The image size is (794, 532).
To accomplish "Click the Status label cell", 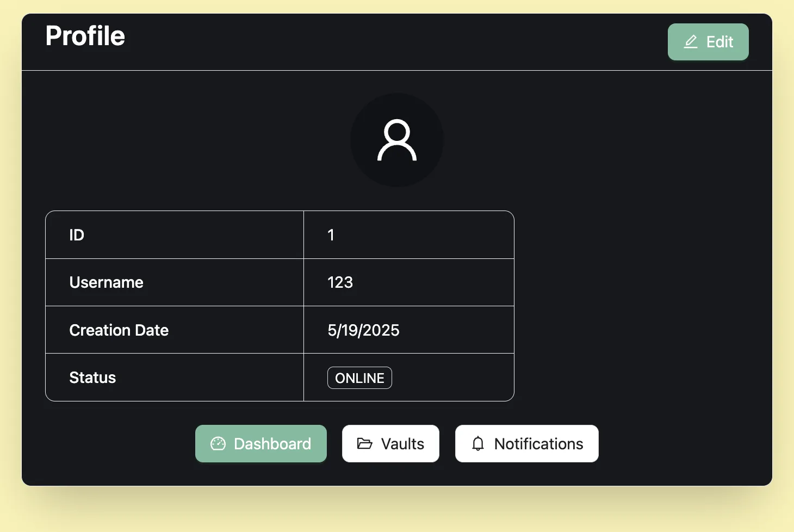I will pyautogui.click(x=175, y=378).
